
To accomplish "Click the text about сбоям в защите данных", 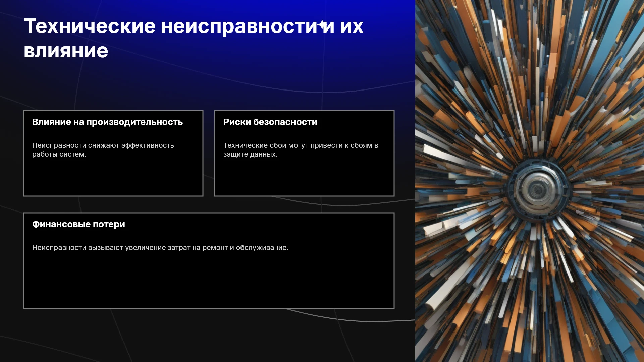I will (x=301, y=150).
